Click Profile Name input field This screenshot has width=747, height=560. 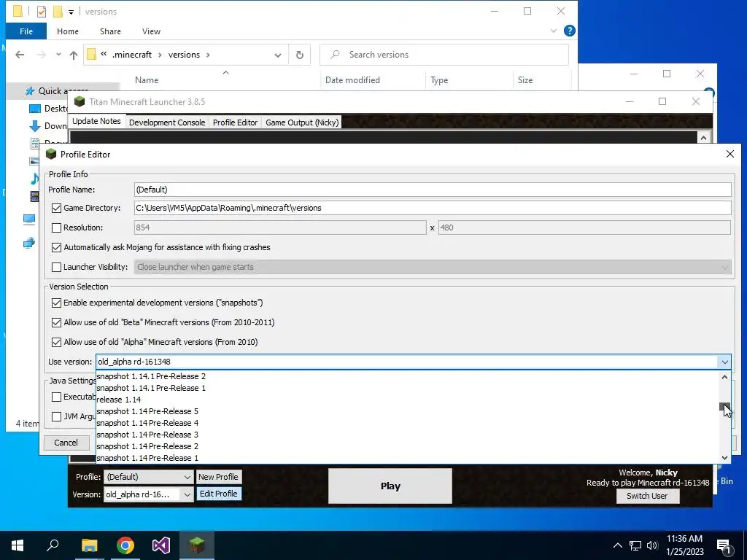(433, 190)
